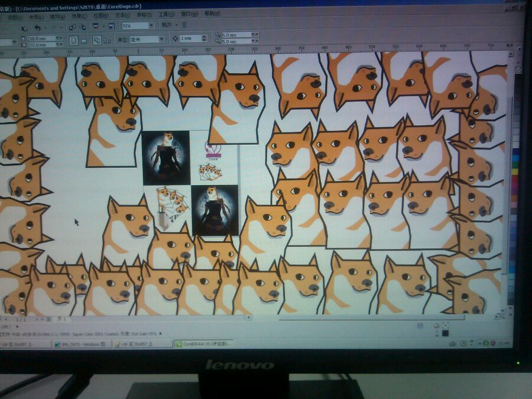The height and width of the screenshot is (399, 532).
Task: Click the horizontal scrollbar thumb
Action: pos(371,317)
